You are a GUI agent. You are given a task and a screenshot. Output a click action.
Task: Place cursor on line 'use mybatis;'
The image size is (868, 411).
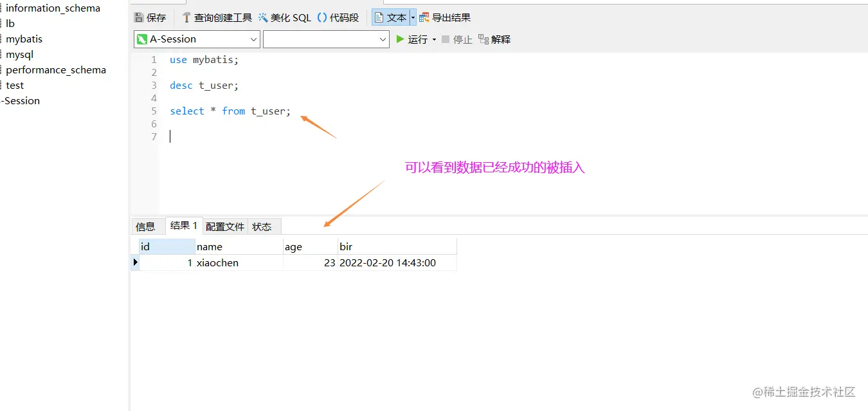[204, 60]
